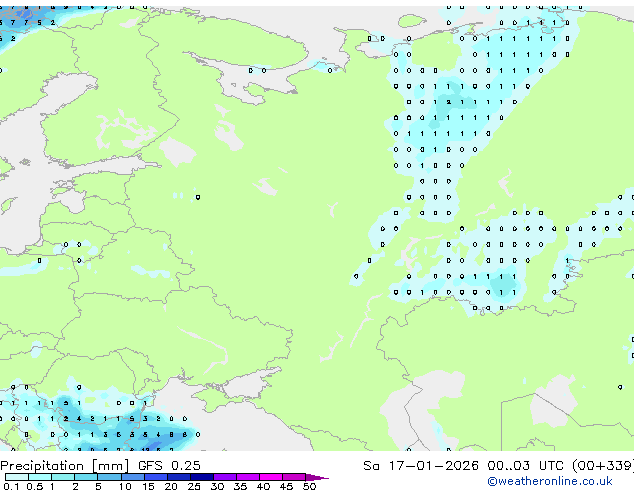Click the weatheronline.co.uk copyright link

[x=550, y=481]
